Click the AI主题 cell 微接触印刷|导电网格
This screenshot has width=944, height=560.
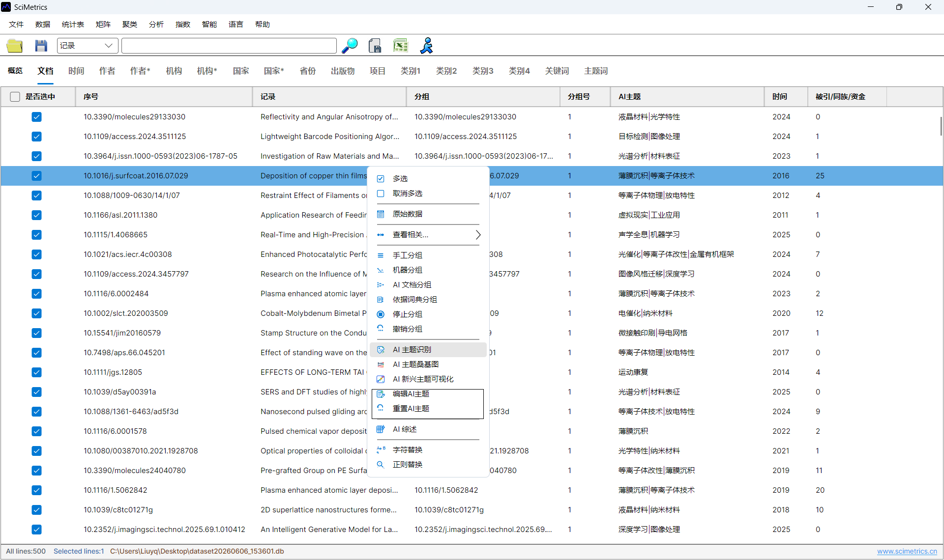pos(652,333)
